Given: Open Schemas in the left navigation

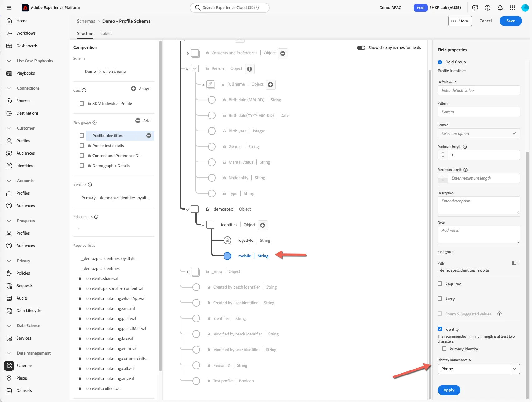Looking at the screenshot, I should (x=24, y=365).
